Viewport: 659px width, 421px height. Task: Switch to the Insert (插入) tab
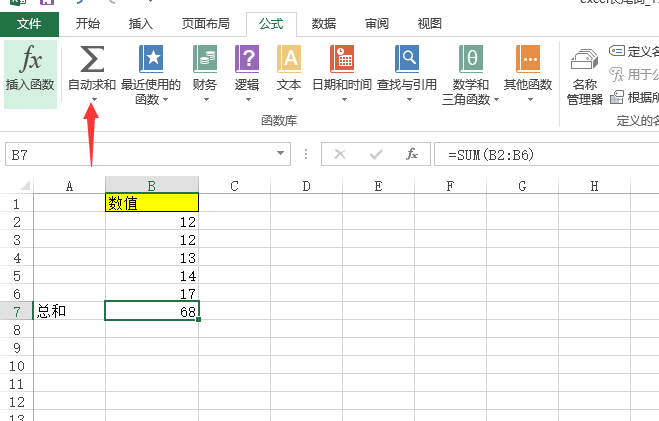point(141,24)
